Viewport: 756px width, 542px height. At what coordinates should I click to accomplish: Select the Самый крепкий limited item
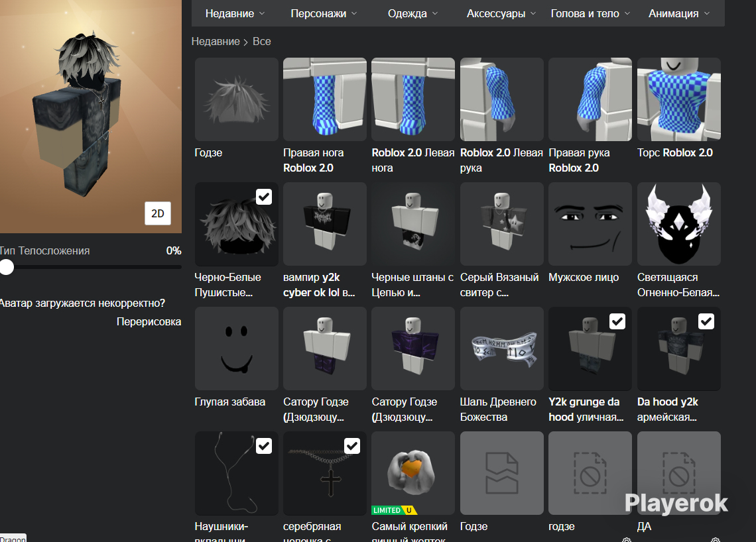pos(413,473)
